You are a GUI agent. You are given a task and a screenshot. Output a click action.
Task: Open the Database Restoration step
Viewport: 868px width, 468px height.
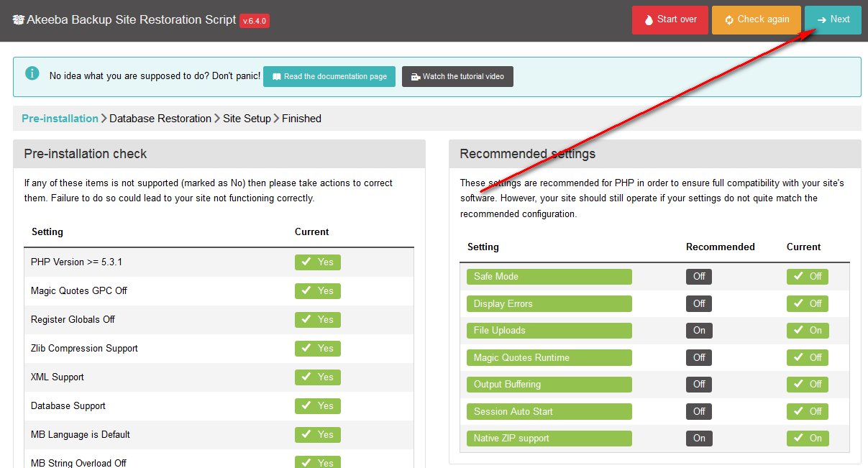160,119
